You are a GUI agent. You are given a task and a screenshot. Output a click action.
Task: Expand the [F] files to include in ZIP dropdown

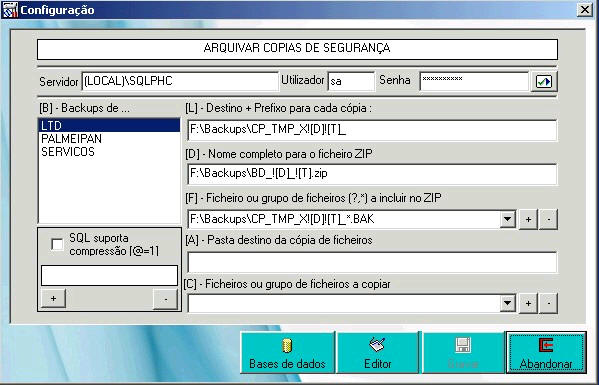tap(507, 219)
